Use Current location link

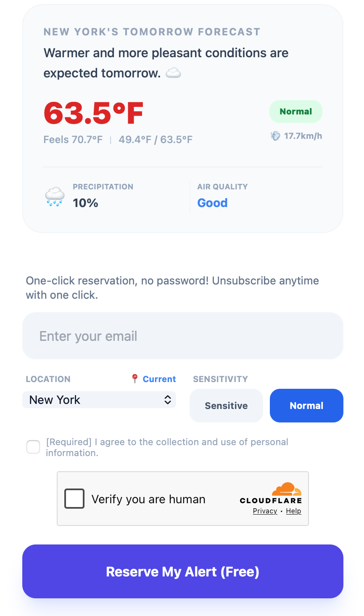point(159,379)
